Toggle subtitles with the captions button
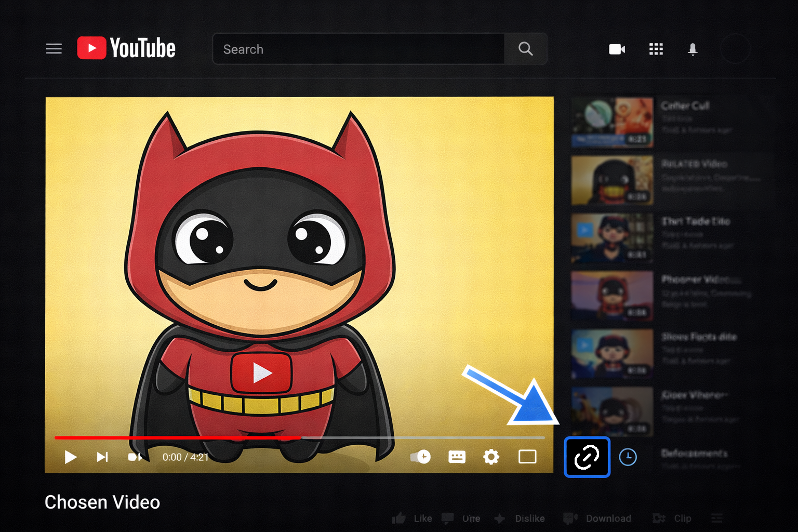The height and width of the screenshot is (532, 798). [457, 457]
